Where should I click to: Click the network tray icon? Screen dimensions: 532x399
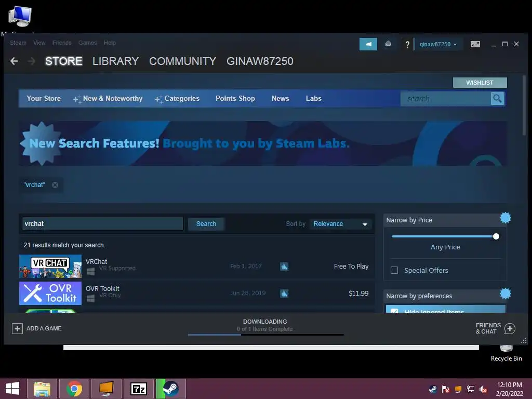[x=471, y=389]
